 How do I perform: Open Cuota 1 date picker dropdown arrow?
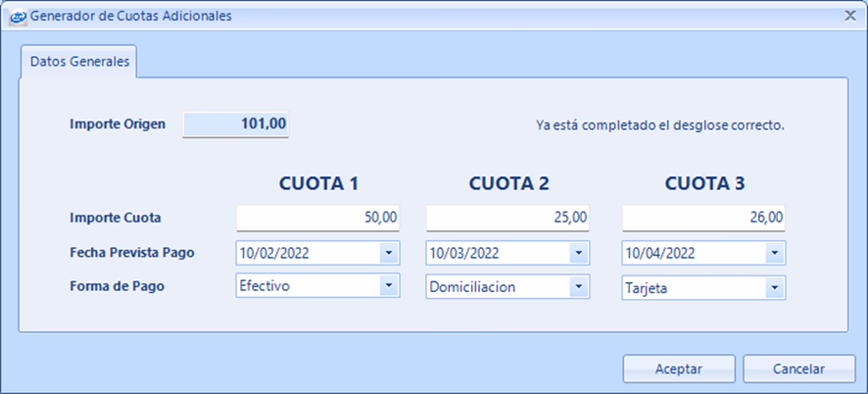coord(388,253)
